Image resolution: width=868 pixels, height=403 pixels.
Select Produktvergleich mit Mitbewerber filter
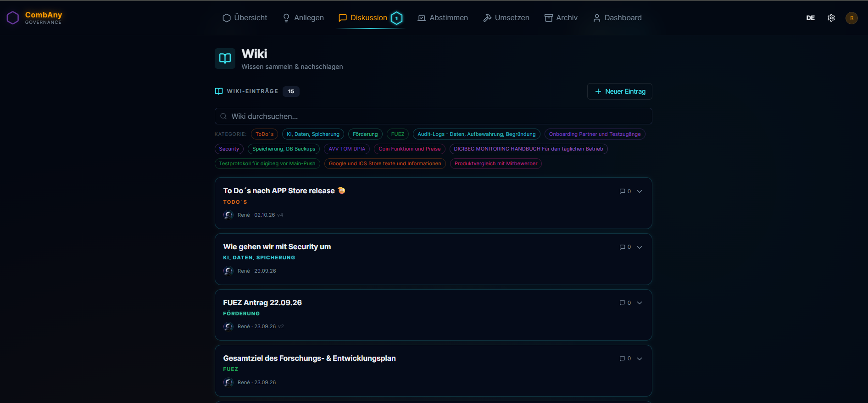(x=496, y=164)
